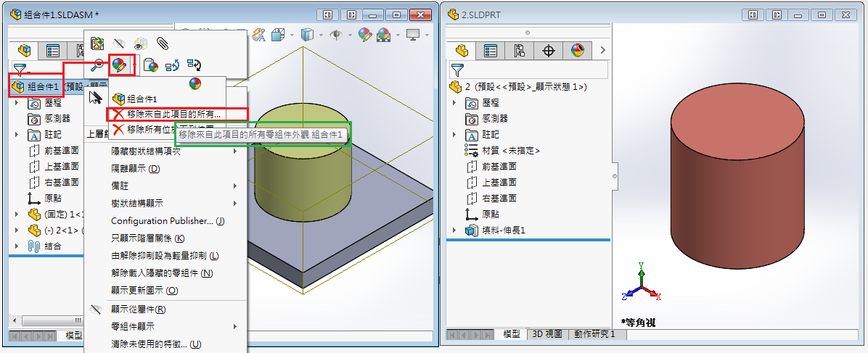Expand 註記 folder in assembly tree
The height and width of the screenshot is (353, 868).
point(16,134)
